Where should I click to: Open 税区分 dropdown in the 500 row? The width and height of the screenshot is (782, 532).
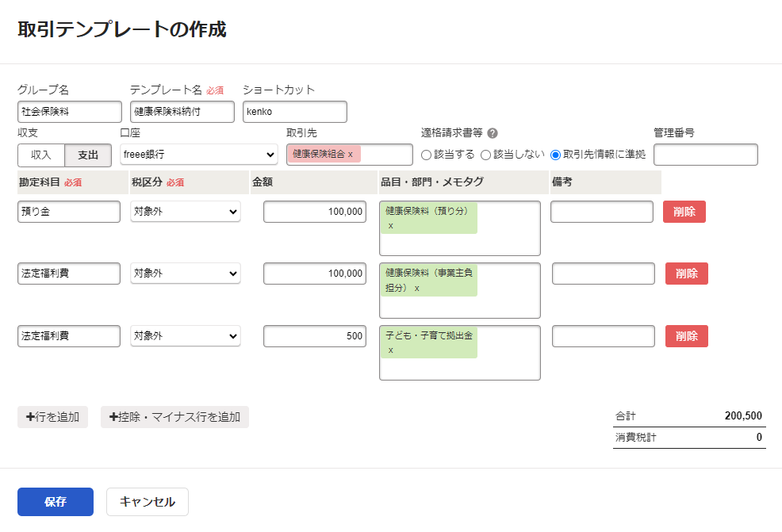pyautogui.click(x=186, y=336)
